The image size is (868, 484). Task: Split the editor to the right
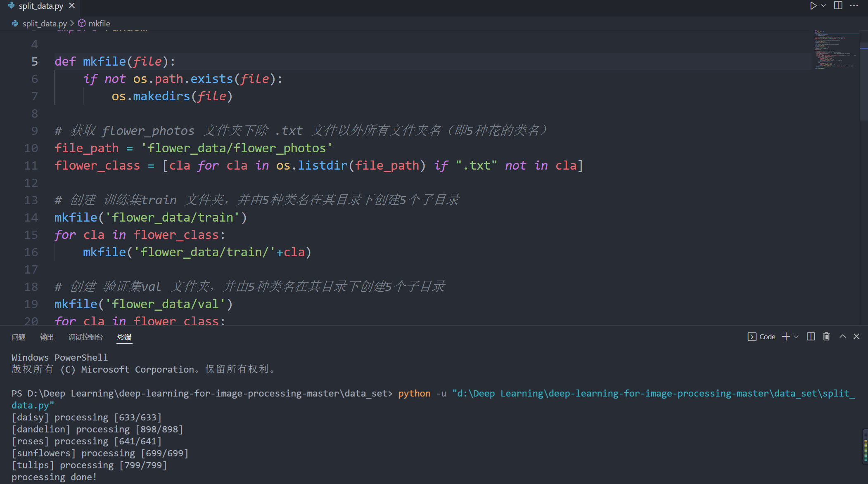838,5
